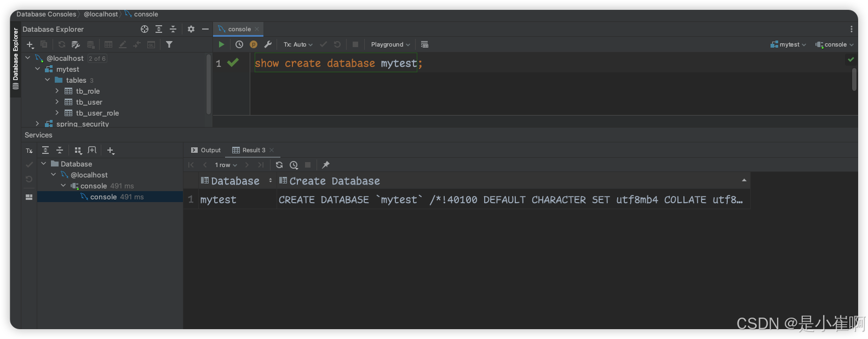The image size is (868, 339).
Task: Click layout icon at Services sidebar bottom
Action: (29, 197)
